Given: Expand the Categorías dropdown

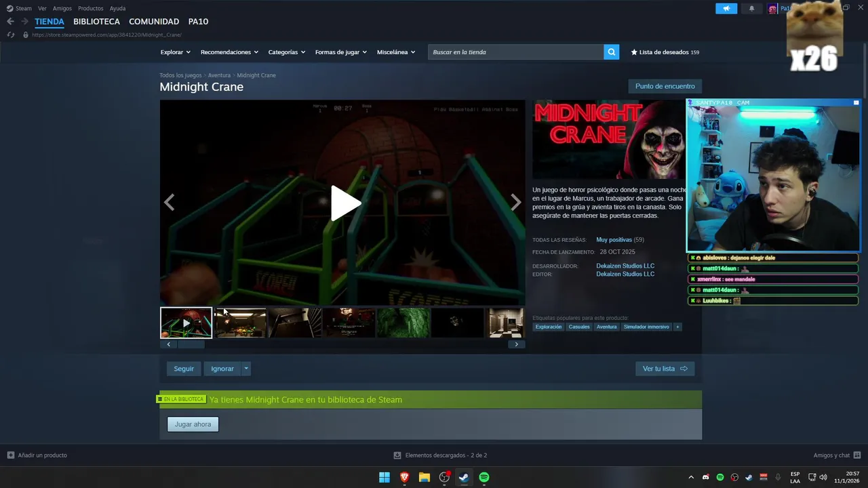Looking at the screenshot, I should tap(286, 52).
